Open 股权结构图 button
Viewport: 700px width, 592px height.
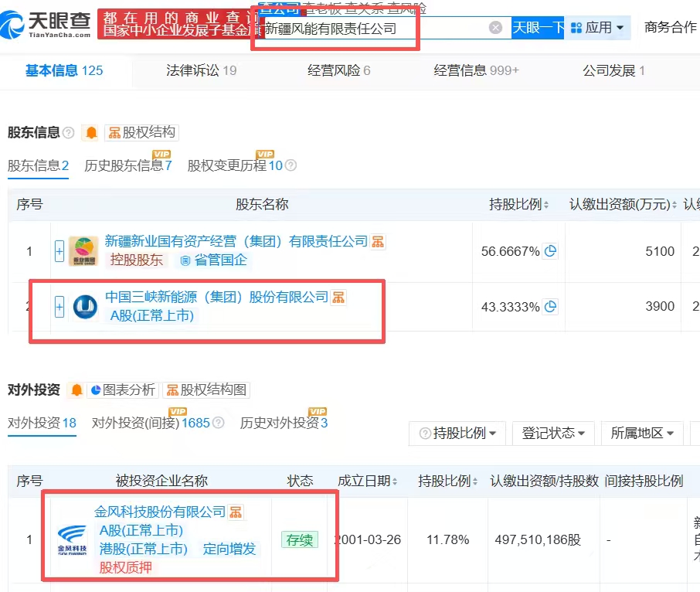click(x=206, y=390)
